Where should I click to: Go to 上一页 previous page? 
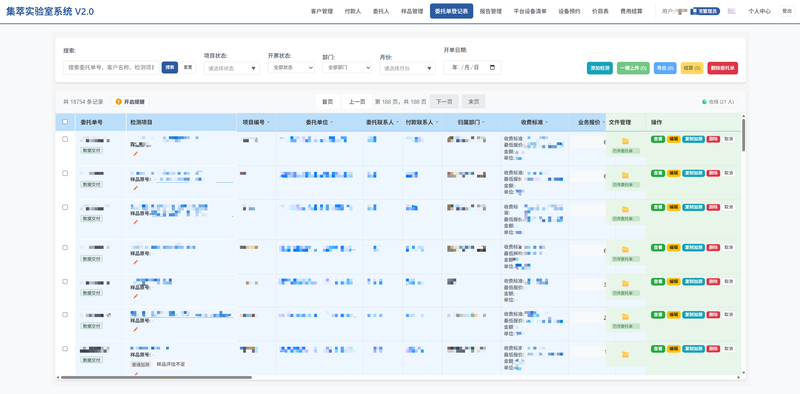pos(358,102)
